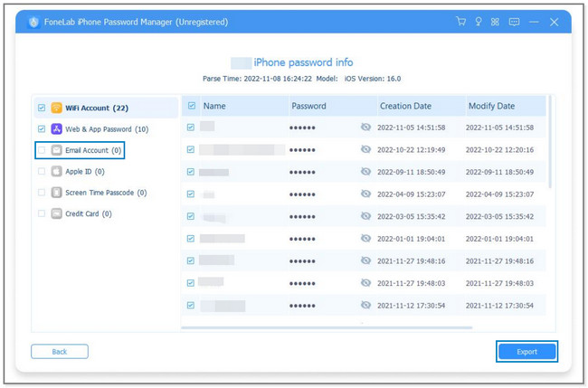Click Parse Time 2022-11-08 16:24:22 text
This screenshot has width=588, height=388.
(x=257, y=79)
